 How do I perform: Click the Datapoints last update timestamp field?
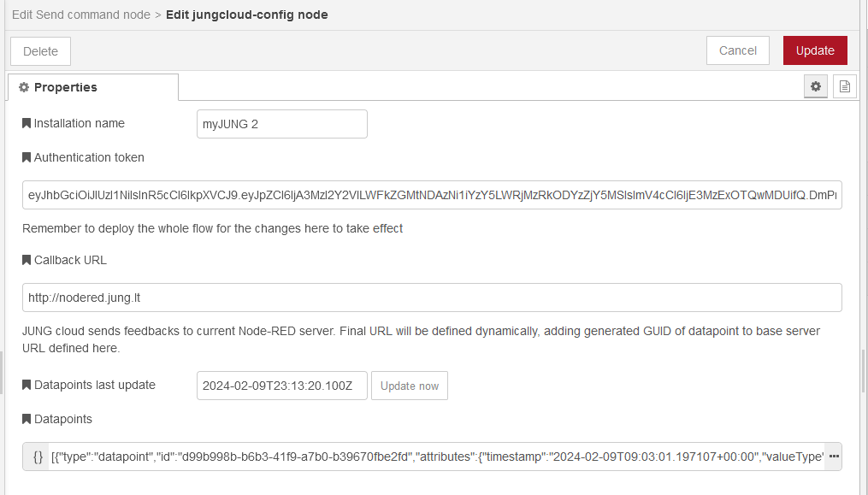[281, 386]
